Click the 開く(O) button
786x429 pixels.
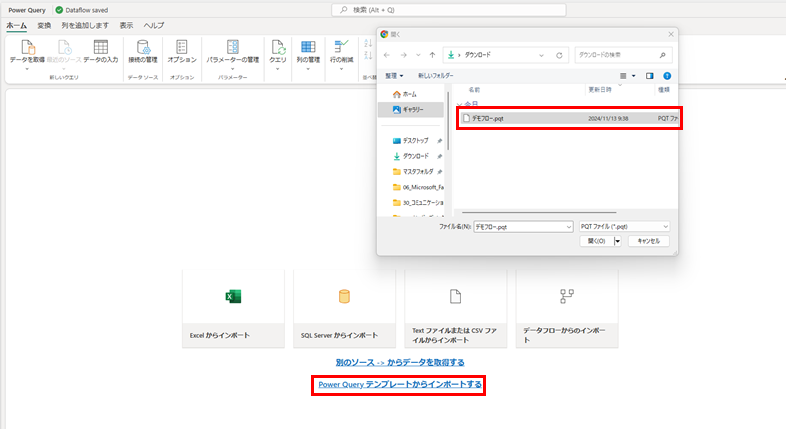597,241
